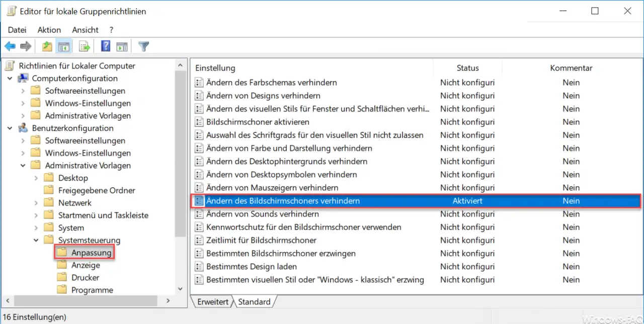This screenshot has width=644, height=324.
Task: Select 'Ändern von Desktopsymbolen verhindern' setting
Action: pyautogui.click(x=282, y=175)
